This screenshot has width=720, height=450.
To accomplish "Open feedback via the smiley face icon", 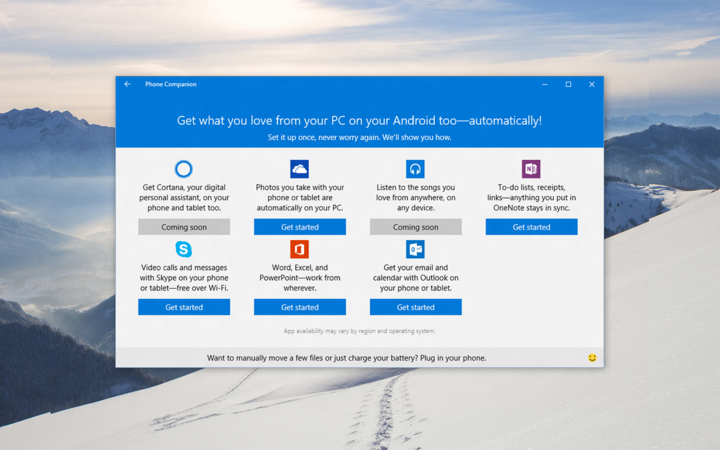I will (592, 357).
